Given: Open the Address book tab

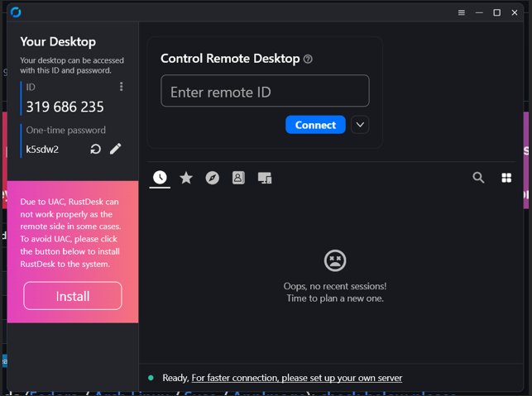Looking at the screenshot, I should [238, 178].
